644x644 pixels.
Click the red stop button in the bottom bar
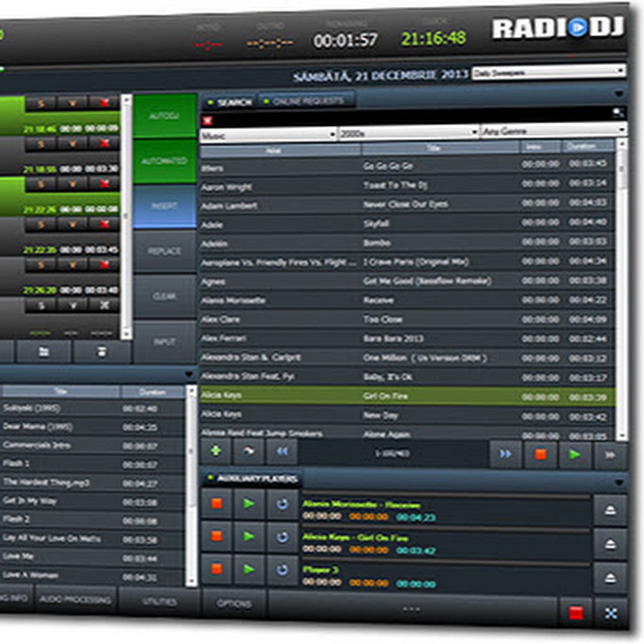pyautogui.click(x=575, y=613)
